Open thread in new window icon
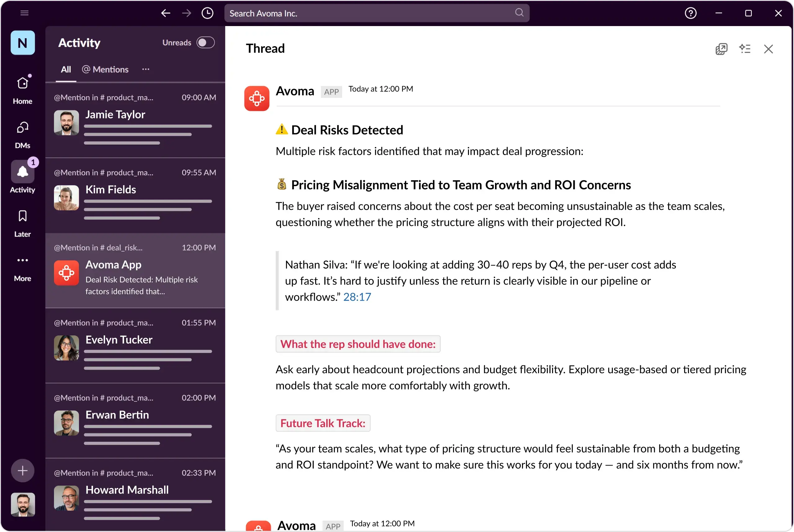 pos(721,49)
